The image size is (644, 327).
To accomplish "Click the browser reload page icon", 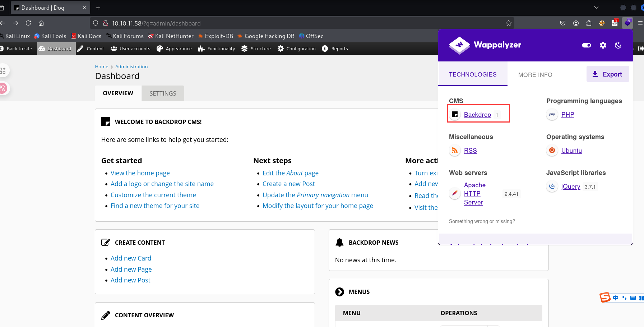I will (28, 23).
